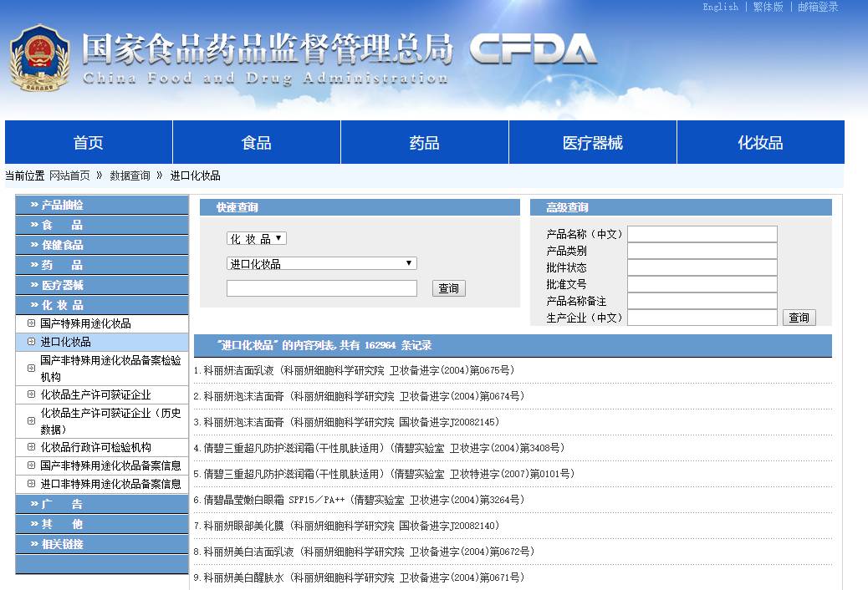Switch to English version link

point(720,7)
